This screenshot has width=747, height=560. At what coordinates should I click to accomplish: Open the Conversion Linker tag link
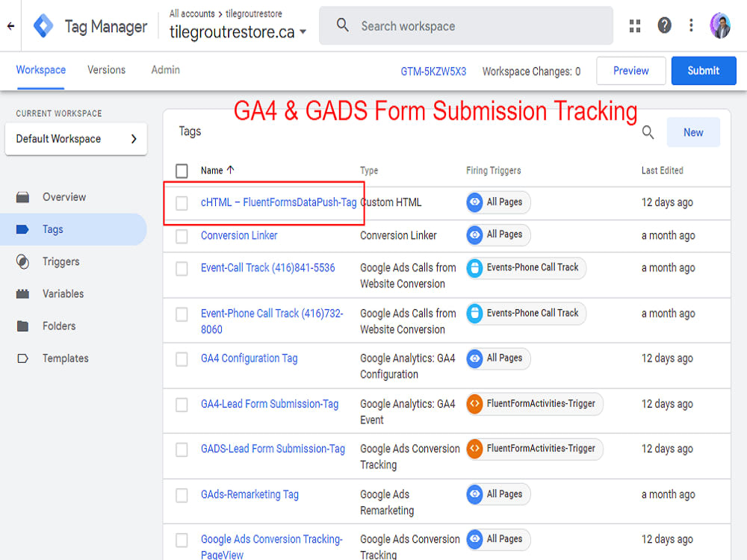pos(239,235)
